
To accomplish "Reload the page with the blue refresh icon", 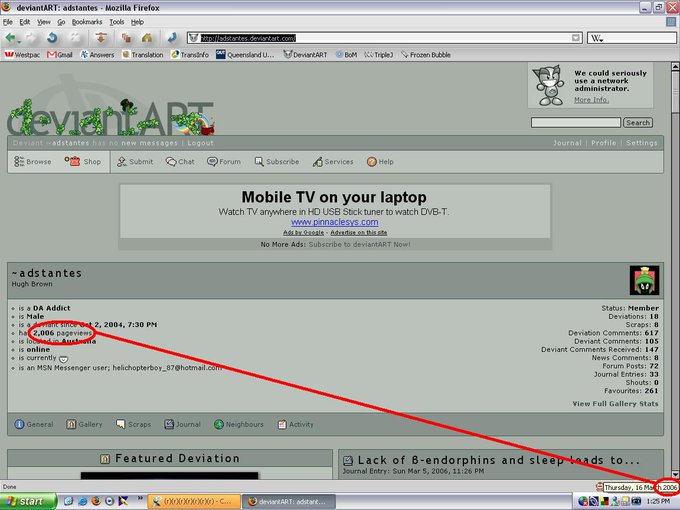I will pyautogui.click(x=52, y=38).
